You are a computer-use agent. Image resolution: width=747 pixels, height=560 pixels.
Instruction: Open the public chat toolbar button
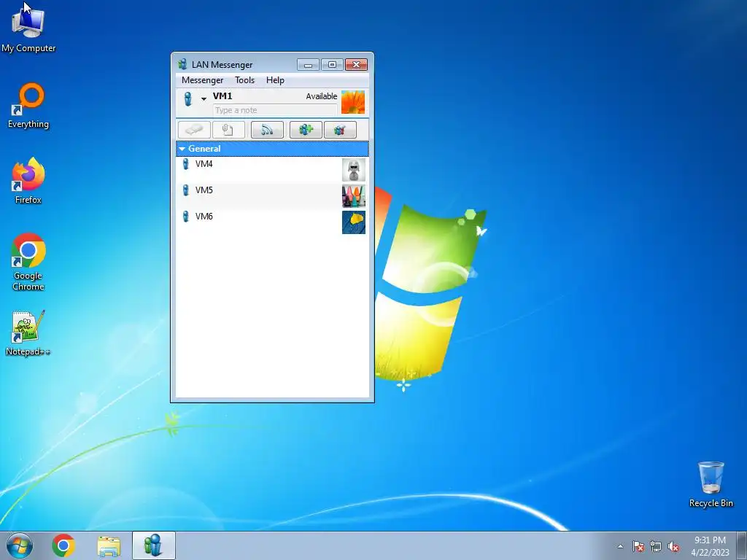click(340, 130)
